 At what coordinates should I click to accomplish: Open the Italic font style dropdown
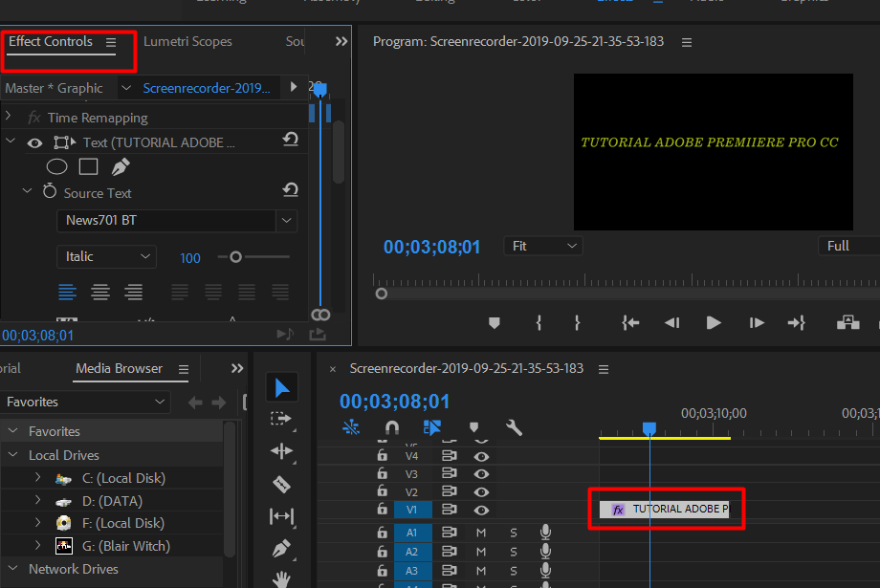[145, 256]
